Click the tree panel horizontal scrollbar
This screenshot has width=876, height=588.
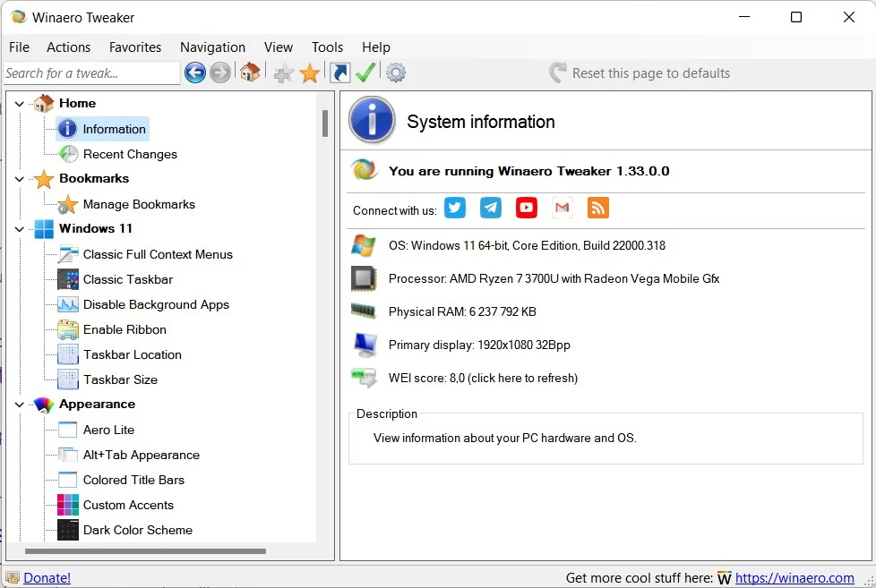tap(145, 551)
